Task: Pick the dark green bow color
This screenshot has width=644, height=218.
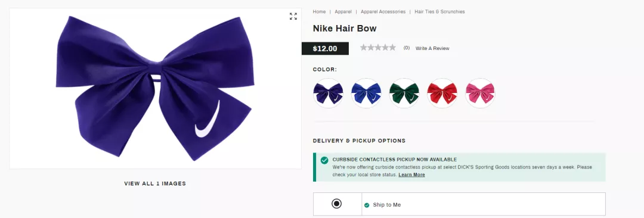Action: [x=404, y=93]
